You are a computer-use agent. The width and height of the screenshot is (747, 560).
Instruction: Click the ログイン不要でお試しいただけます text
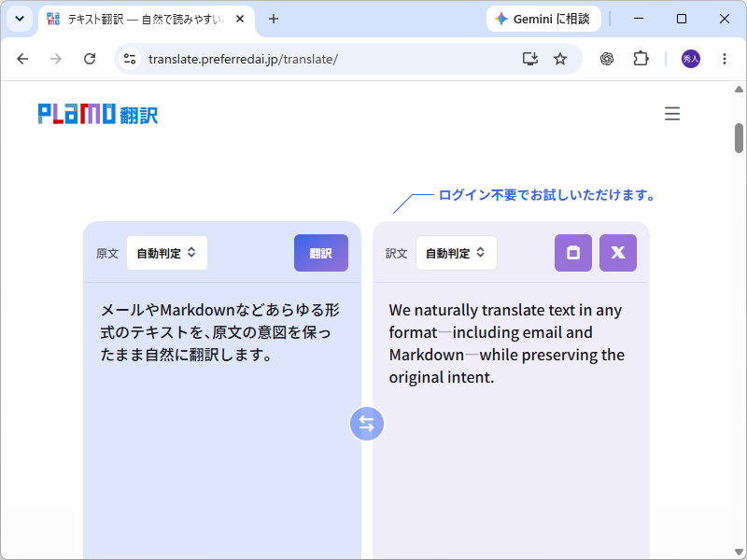546,195
